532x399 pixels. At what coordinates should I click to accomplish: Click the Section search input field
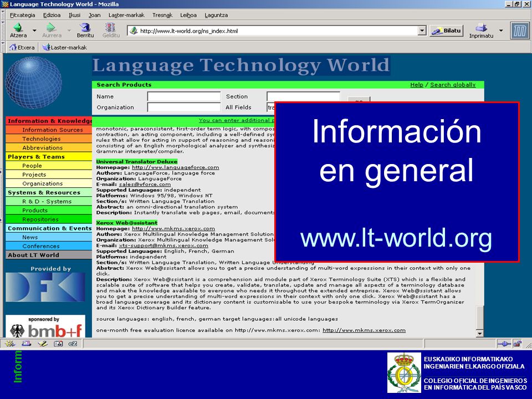click(x=303, y=96)
